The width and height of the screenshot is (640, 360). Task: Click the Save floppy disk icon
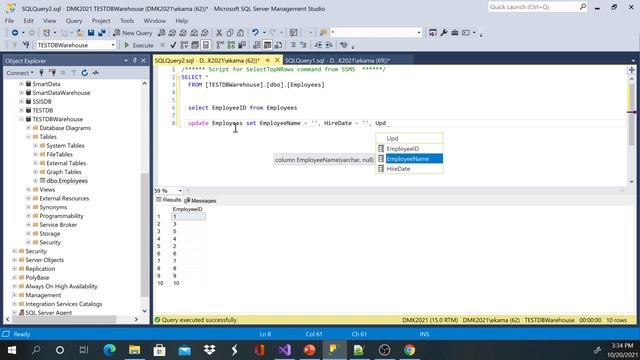coord(91,33)
